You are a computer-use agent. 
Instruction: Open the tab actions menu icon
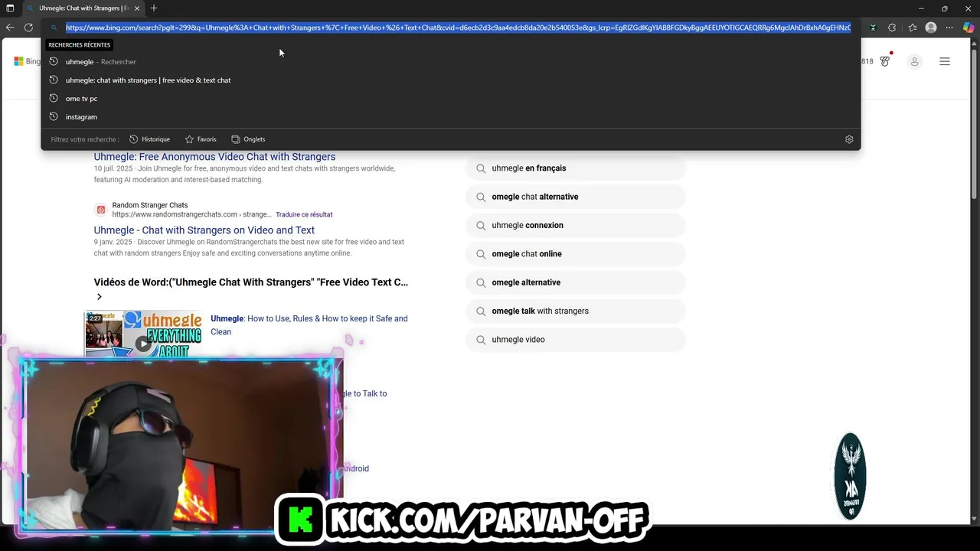10,8
